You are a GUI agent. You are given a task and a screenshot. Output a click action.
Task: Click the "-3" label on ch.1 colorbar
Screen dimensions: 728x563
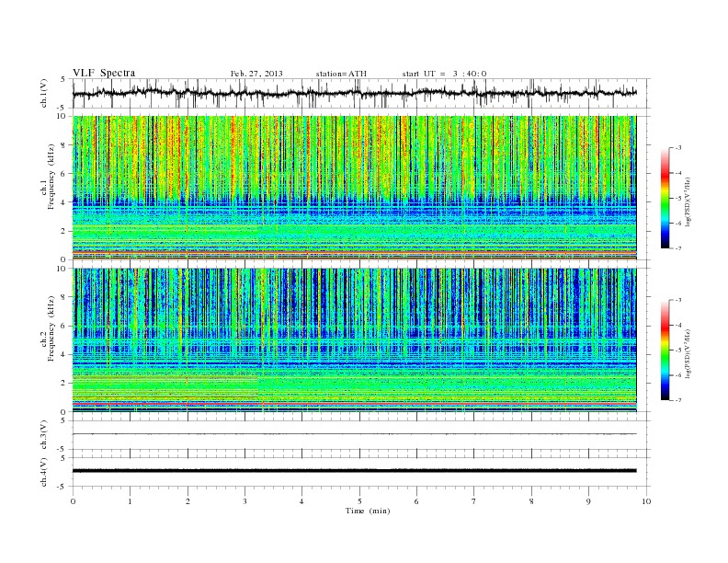(x=678, y=148)
